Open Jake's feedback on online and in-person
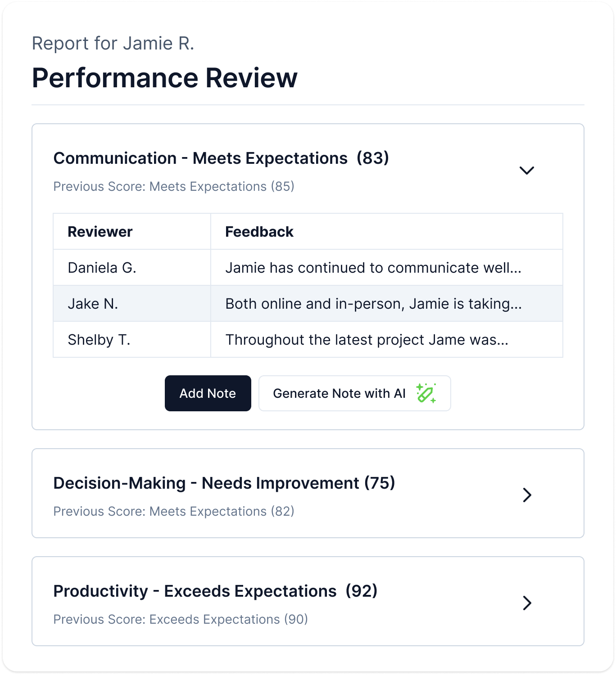Viewport: 616px width, 675px height. coord(373,304)
